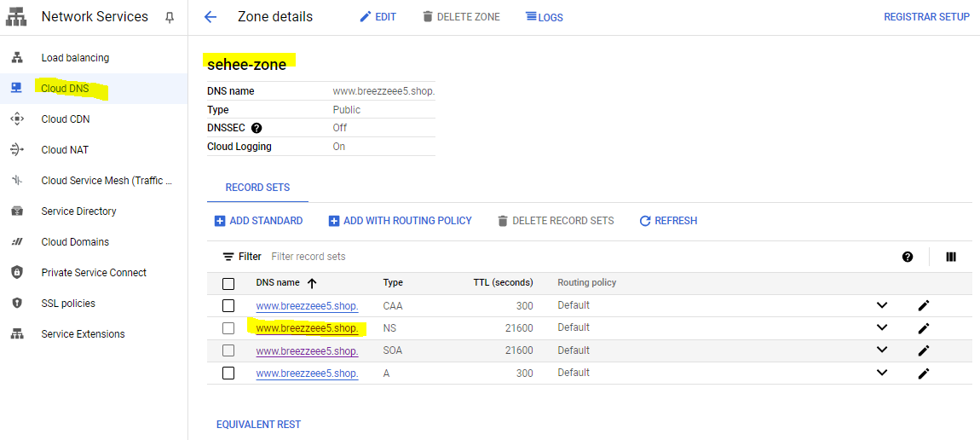Click the SSL policies shield icon
Viewport: 980px width, 440px height.
[17, 303]
